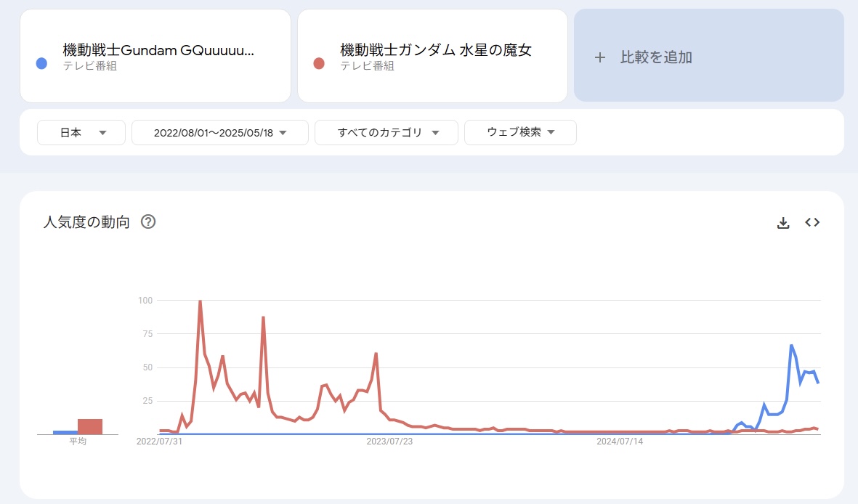
Task: Click the 50 y-axis label
Action: click(x=147, y=367)
